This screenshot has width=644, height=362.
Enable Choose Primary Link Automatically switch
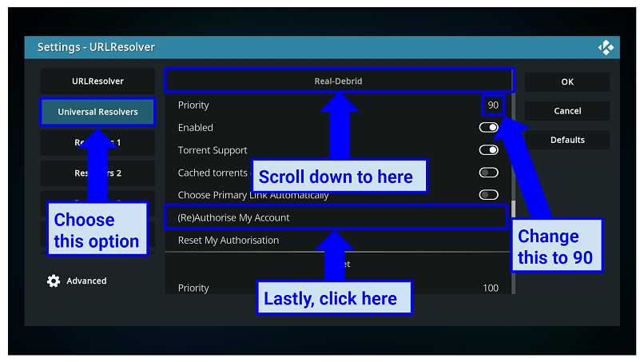point(488,195)
